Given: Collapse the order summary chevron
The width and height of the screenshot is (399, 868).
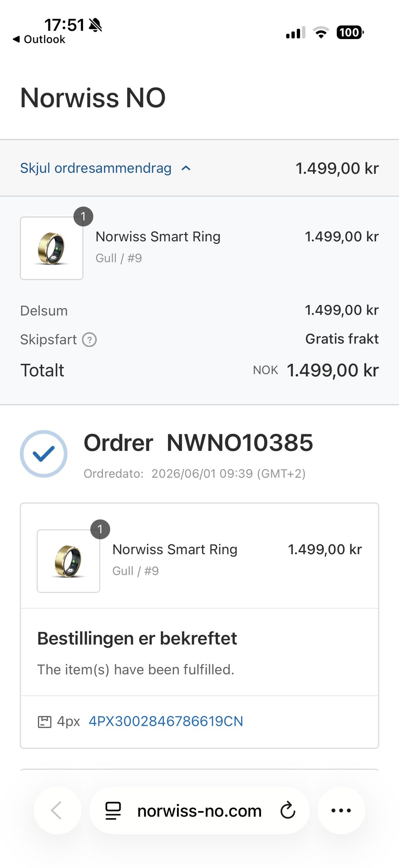Looking at the screenshot, I should pos(186,168).
